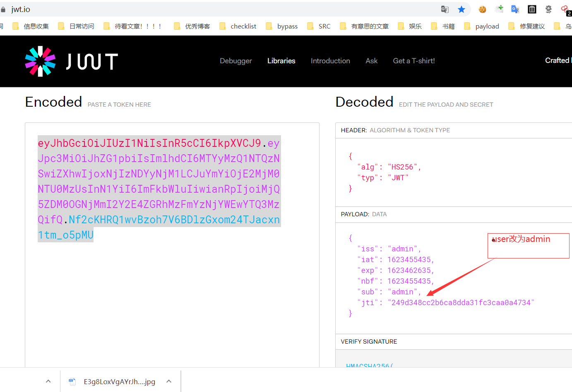Go to the Debugger nav item

[x=236, y=61]
